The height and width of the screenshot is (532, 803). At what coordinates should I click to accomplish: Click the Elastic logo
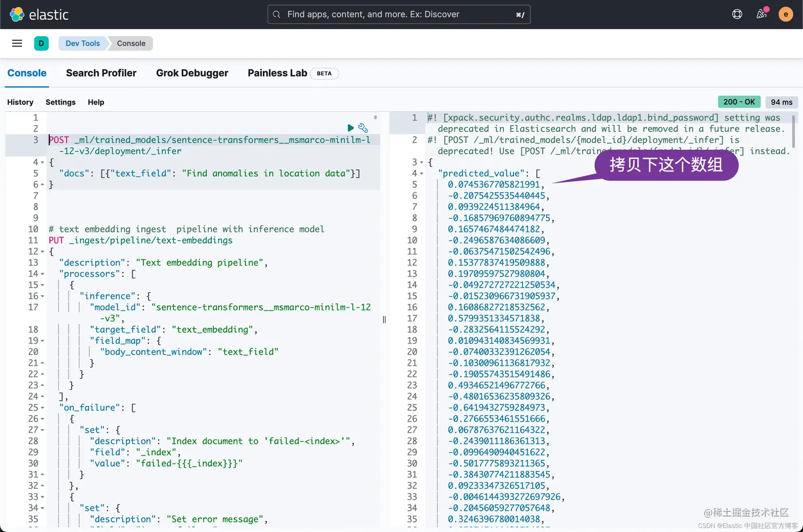point(39,14)
